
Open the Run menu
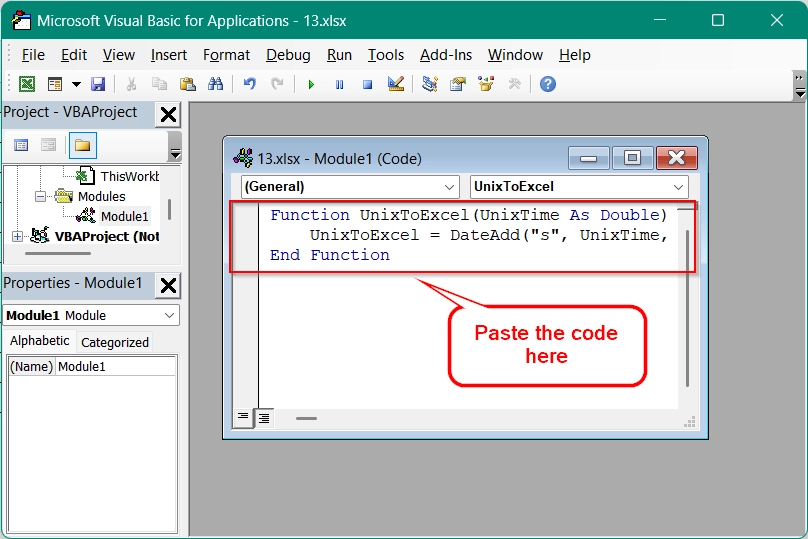(x=339, y=55)
